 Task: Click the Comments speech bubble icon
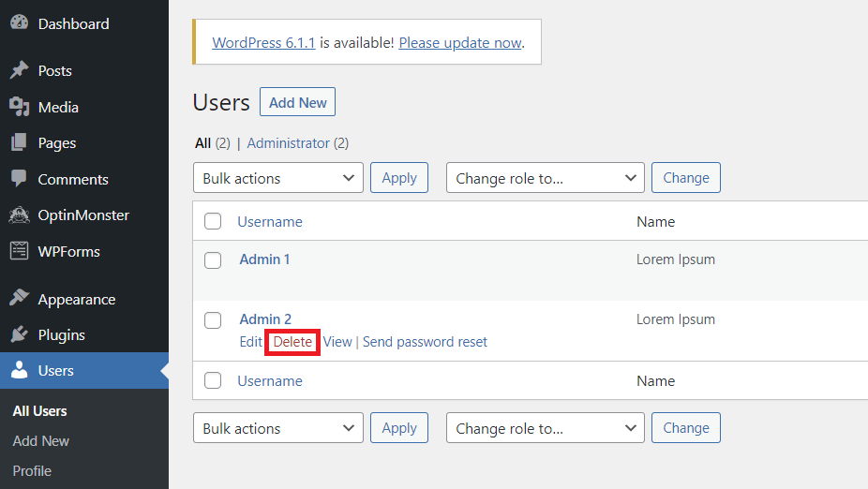click(x=19, y=179)
